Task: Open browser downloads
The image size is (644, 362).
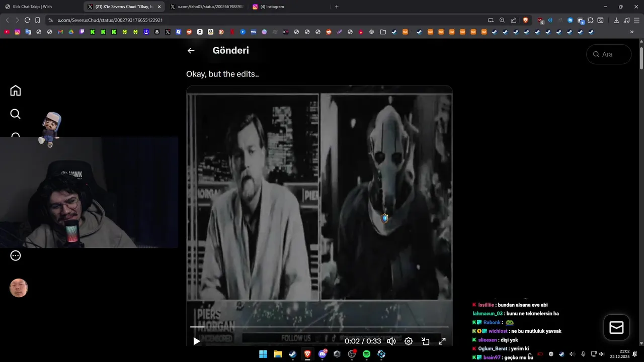Action: (616, 20)
